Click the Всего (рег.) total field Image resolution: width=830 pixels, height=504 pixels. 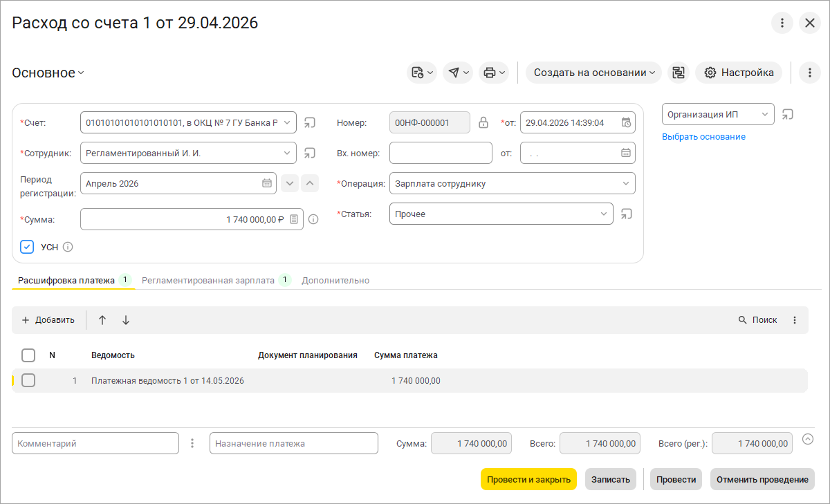(752, 443)
